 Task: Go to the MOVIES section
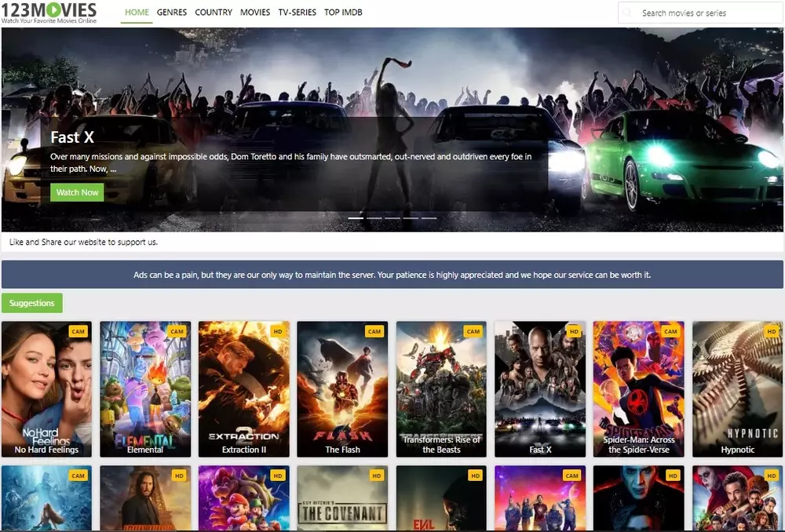coord(255,12)
